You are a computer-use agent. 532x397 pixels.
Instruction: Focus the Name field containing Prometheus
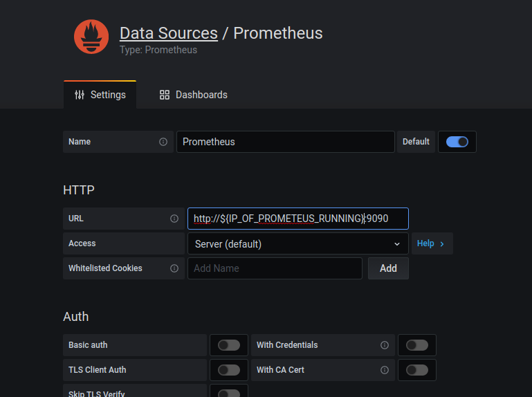tap(286, 142)
